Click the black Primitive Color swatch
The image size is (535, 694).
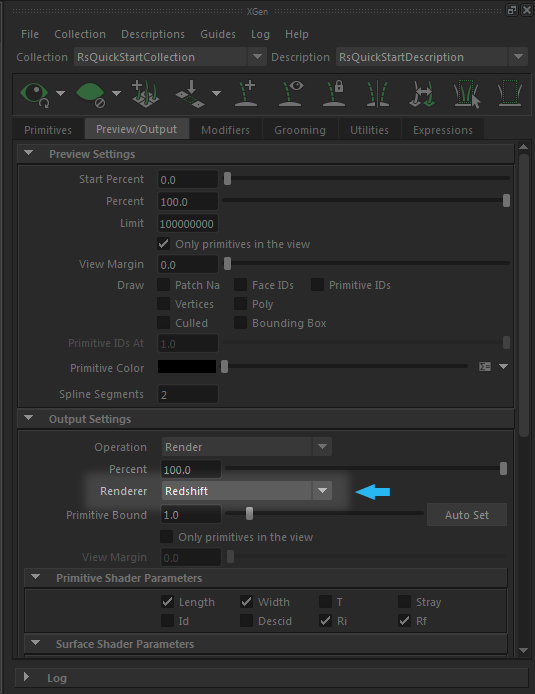[x=187, y=366]
